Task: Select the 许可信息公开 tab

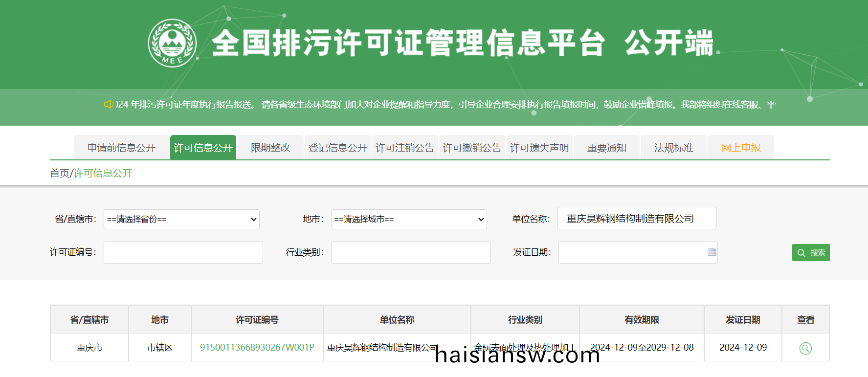Action: [x=203, y=148]
